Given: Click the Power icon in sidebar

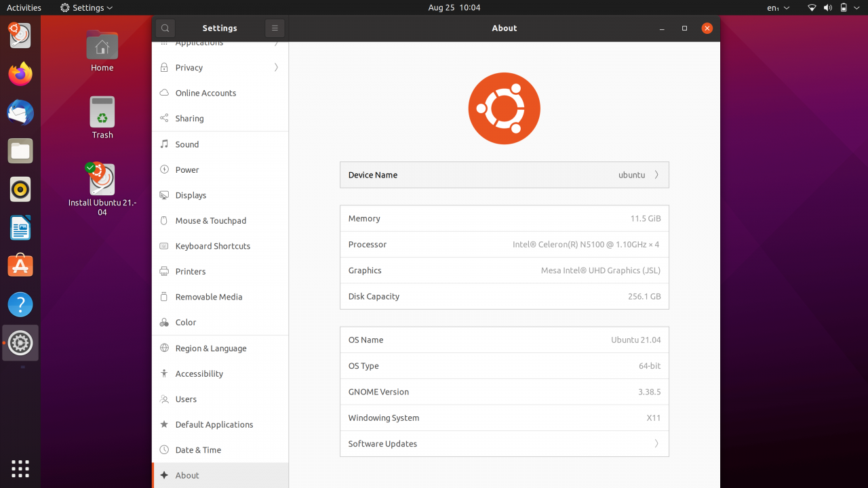Looking at the screenshot, I should pos(164,169).
